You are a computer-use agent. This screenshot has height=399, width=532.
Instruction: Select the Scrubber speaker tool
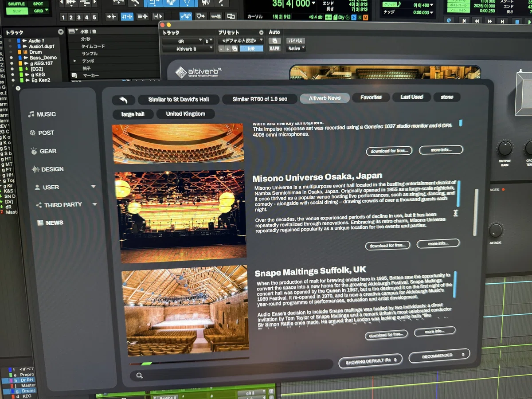click(x=205, y=3)
